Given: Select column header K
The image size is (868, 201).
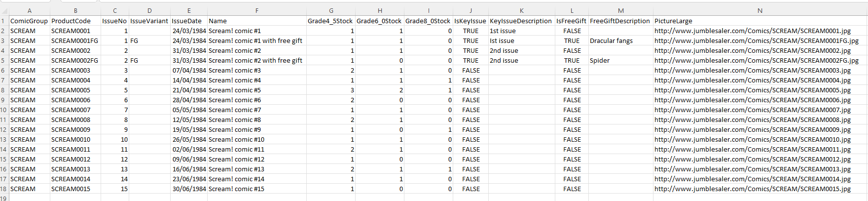Looking at the screenshot, I should click(x=522, y=10).
